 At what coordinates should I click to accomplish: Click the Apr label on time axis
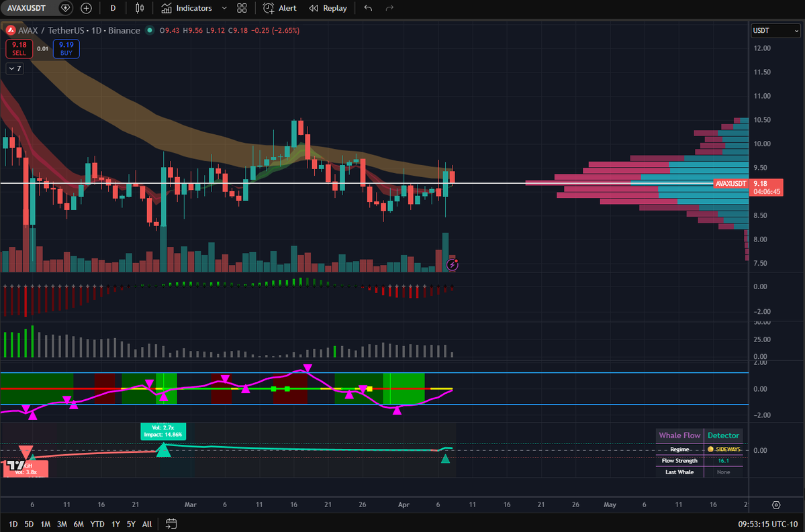pos(404,504)
